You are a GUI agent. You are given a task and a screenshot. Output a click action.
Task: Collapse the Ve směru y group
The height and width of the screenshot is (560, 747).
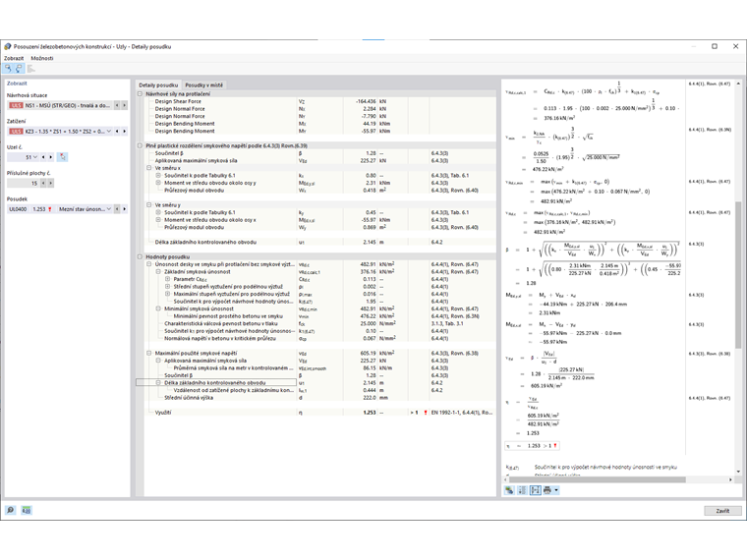(149, 204)
